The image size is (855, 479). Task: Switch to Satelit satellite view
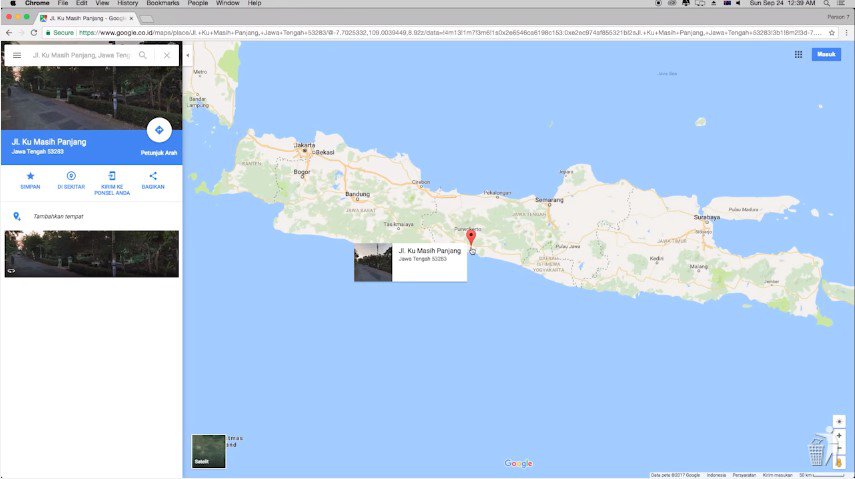tap(208, 451)
